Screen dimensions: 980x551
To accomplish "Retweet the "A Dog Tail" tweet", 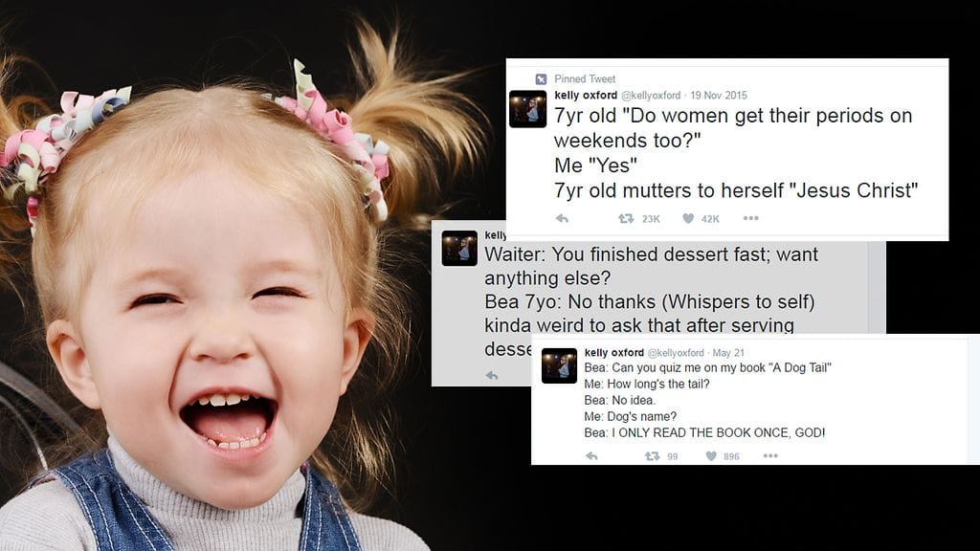I will coord(652,456).
